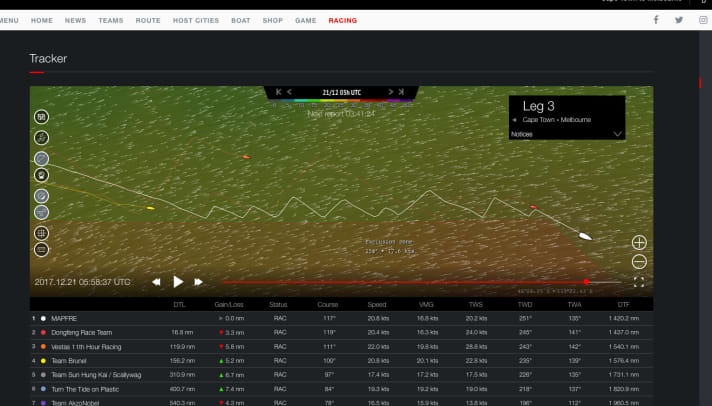Sort by the DTF column header

point(623,304)
